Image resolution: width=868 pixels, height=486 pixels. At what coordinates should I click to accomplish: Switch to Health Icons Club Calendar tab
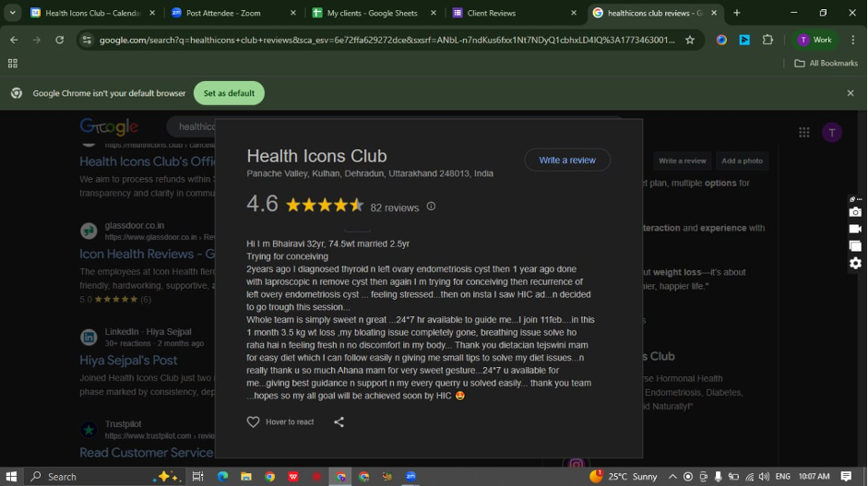[x=92, y=13]
